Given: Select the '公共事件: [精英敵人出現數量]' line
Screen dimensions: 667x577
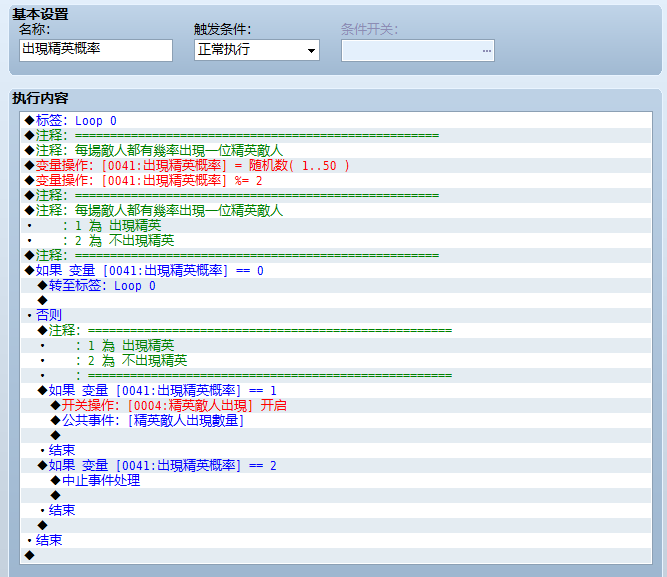Looking at the screenshot, I should pyautogui.click(x=336, y=420).
